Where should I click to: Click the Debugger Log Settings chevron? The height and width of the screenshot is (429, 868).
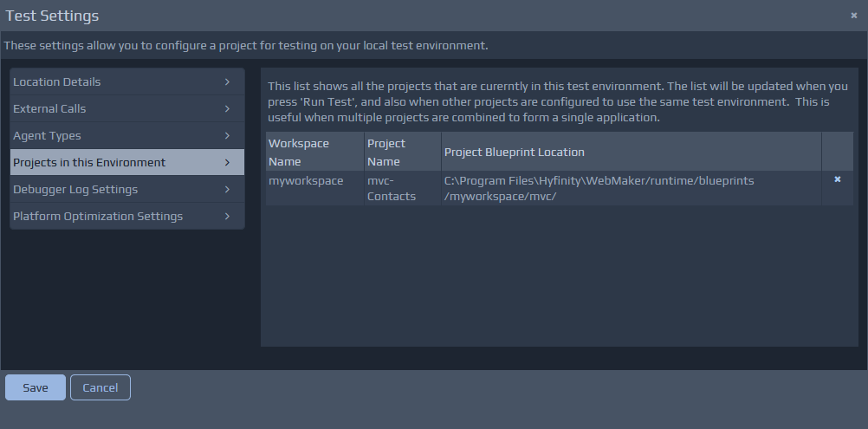pos(227,190)
